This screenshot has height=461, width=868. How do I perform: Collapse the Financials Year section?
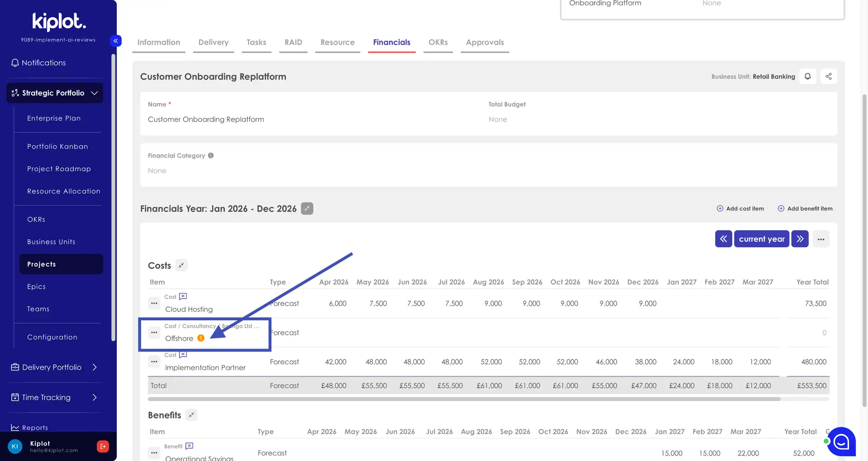point(307,208)
